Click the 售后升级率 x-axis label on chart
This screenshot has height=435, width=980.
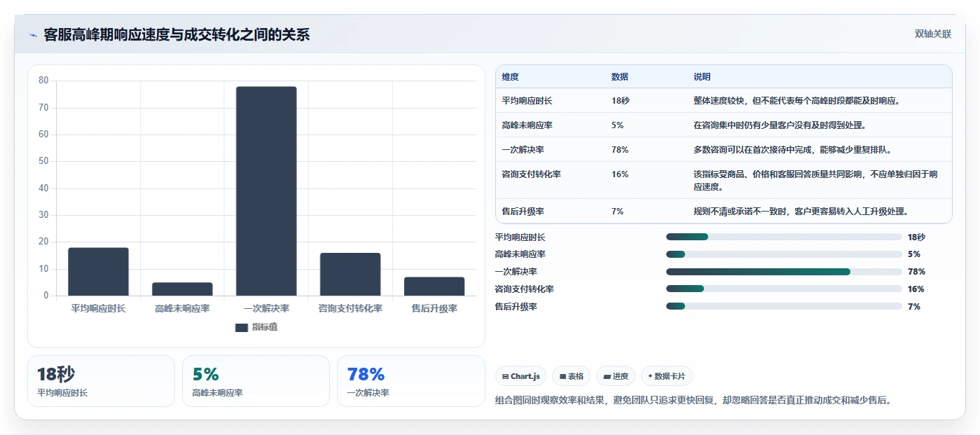(434, 308)
